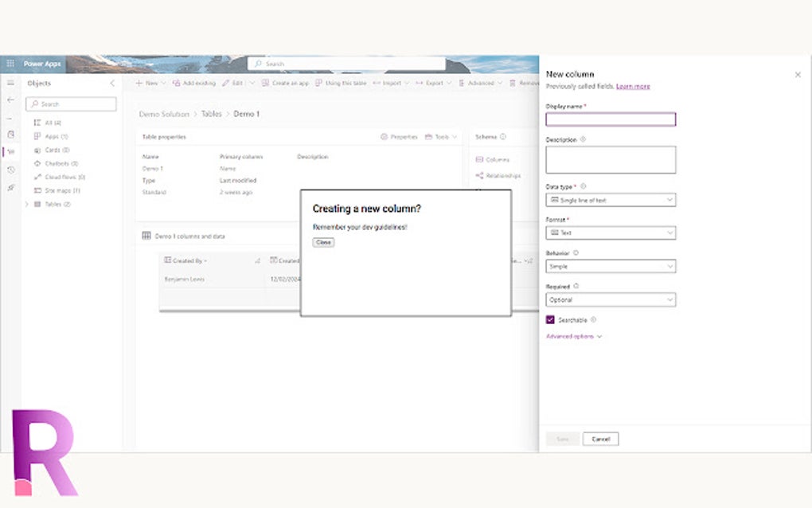This screenshot has height=508, width=812.
Task: Open the Power Apps waffle menu
Action: [10, 64]
